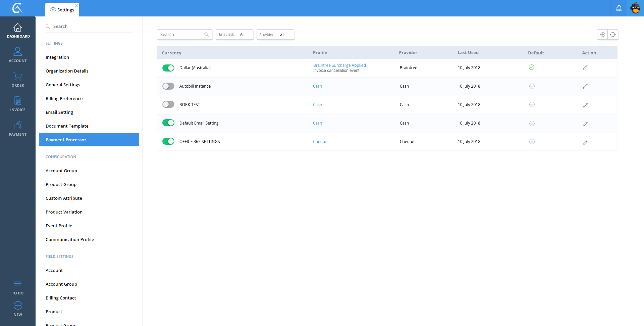The image size is (644, 326).
Task: Go to Account in sidebar
Action: tap(18, 55)
